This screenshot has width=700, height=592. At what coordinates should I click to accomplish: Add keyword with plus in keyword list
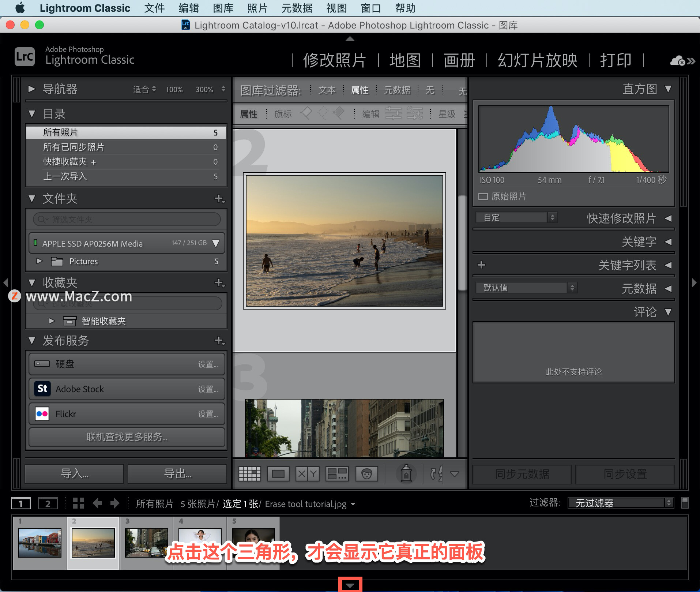[481, 265]
